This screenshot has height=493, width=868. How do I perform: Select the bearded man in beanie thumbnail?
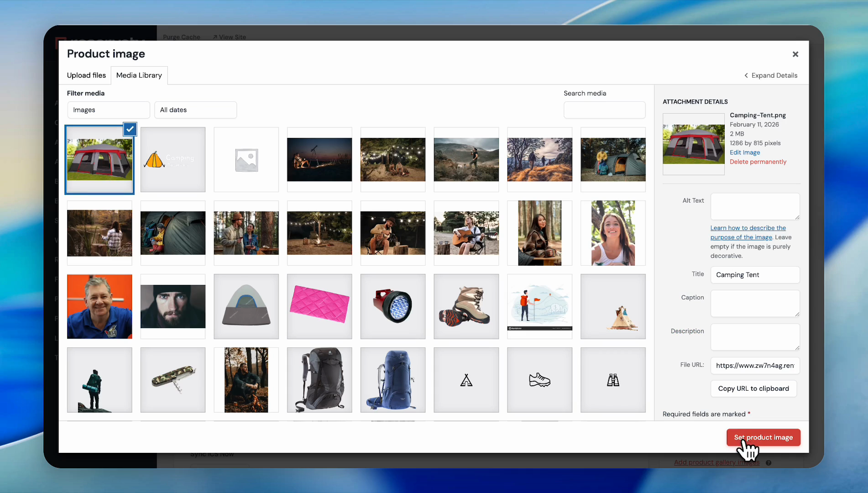point(173,307)
